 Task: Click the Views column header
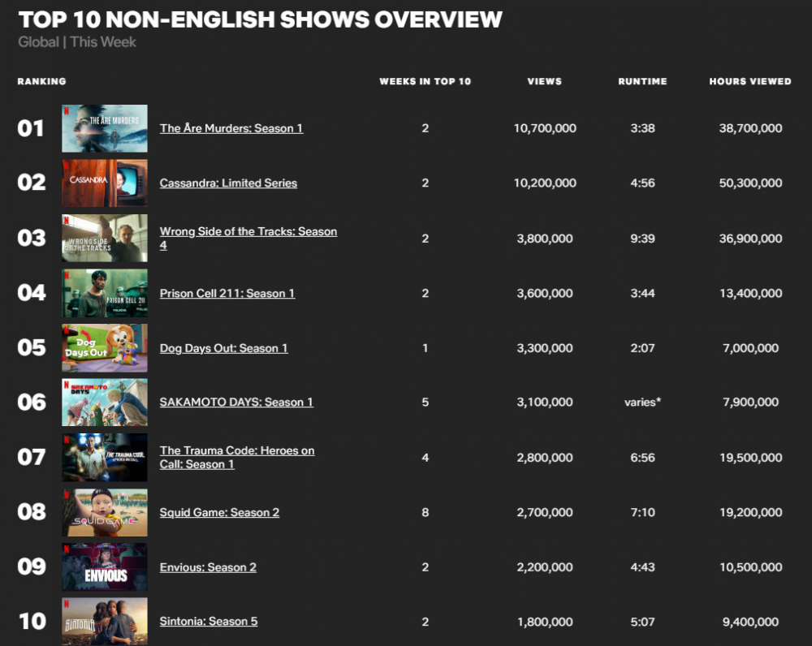(544, 82)
